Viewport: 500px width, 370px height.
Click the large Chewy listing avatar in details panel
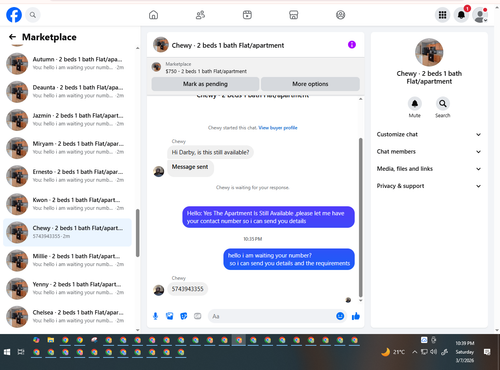pos(429,52)
